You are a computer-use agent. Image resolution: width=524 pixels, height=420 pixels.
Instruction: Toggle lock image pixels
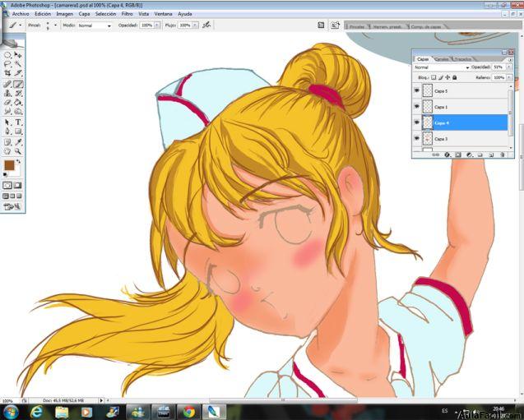(440, 77)
